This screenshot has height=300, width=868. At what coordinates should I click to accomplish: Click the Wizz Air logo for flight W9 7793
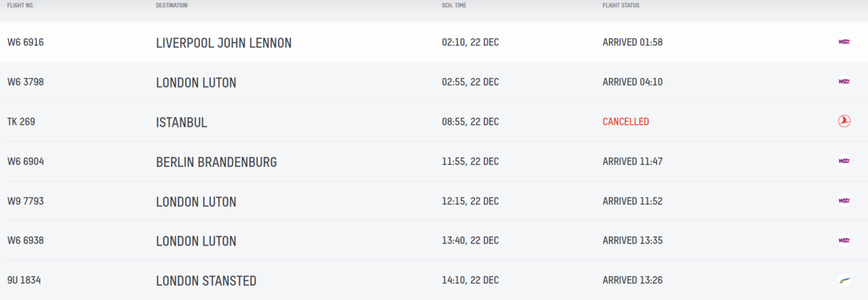(844, 201)
